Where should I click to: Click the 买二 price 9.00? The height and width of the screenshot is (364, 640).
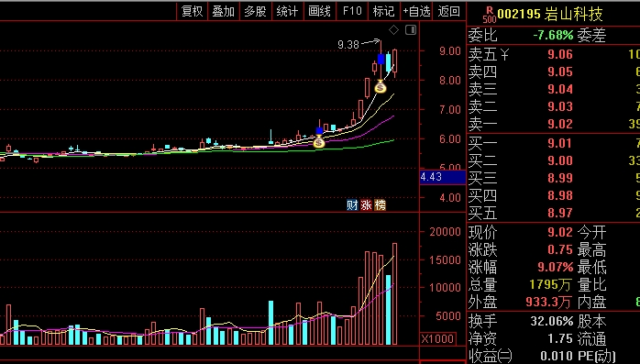[560, 160]
